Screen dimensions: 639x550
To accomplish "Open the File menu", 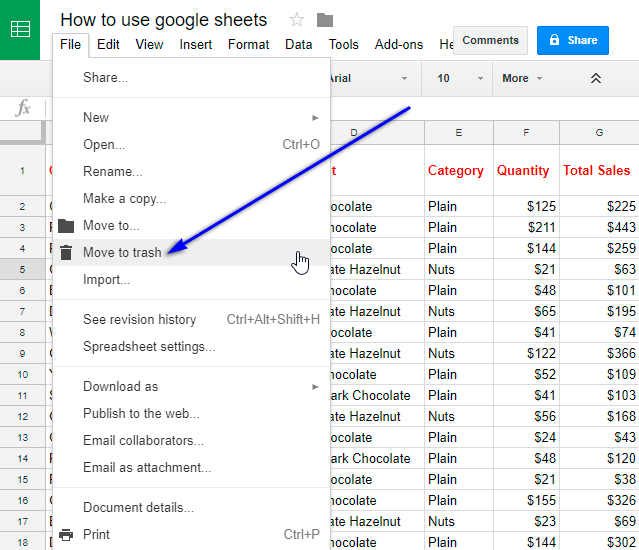I will coord(71,44).
